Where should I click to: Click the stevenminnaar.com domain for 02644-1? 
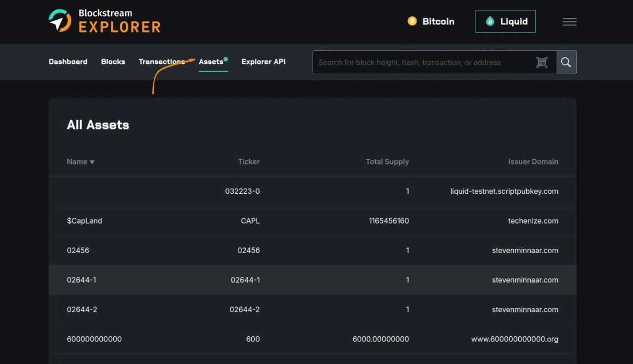click(x=525, y=280)
